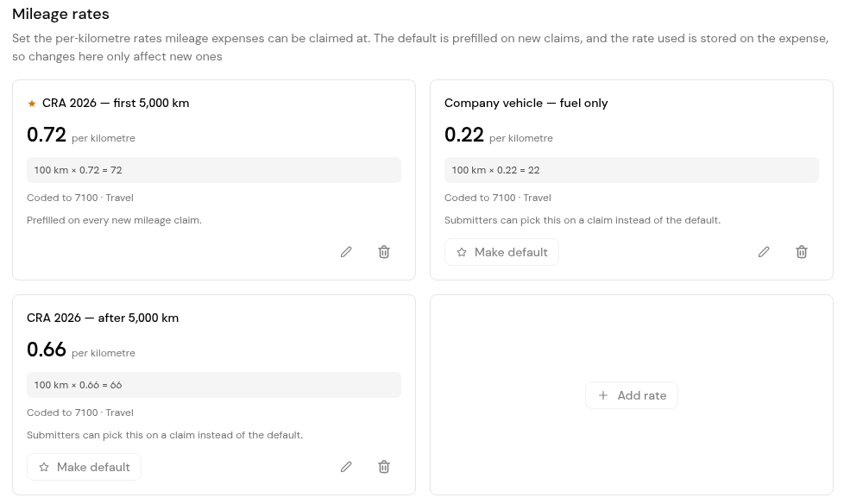Click 'Coded to 7100 · Travel' in CRA after 5,000 km card

[80, 413]
